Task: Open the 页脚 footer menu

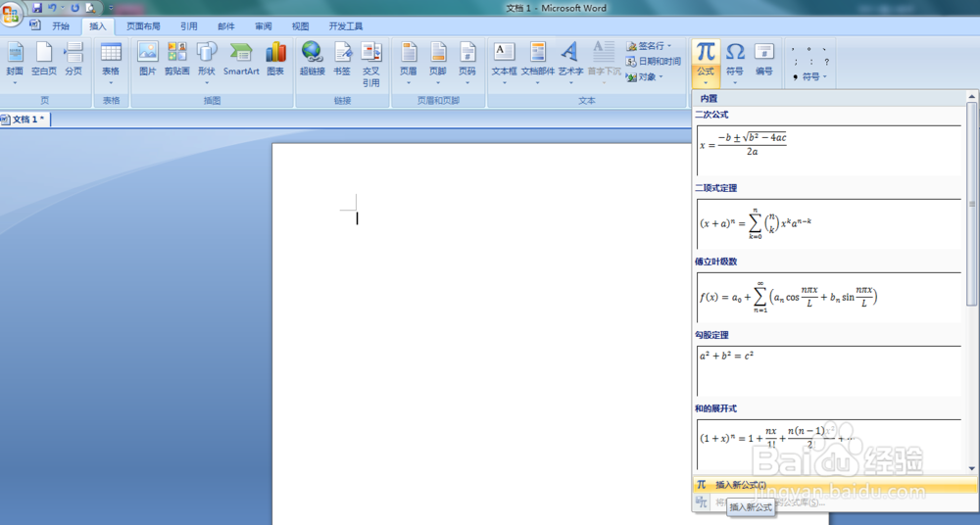Action: 437,64
